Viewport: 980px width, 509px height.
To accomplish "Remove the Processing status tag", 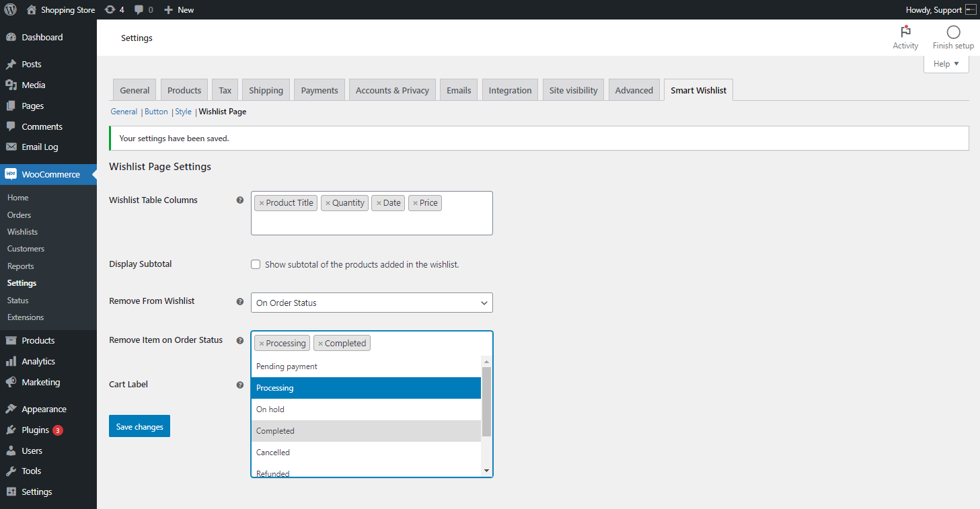I will 262,344.
